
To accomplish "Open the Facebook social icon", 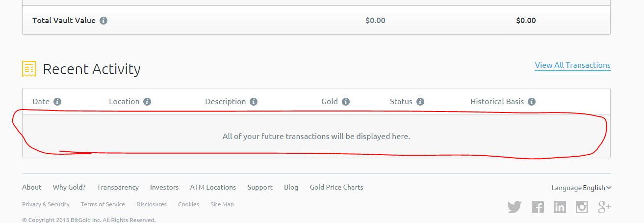I will [538, 207].
